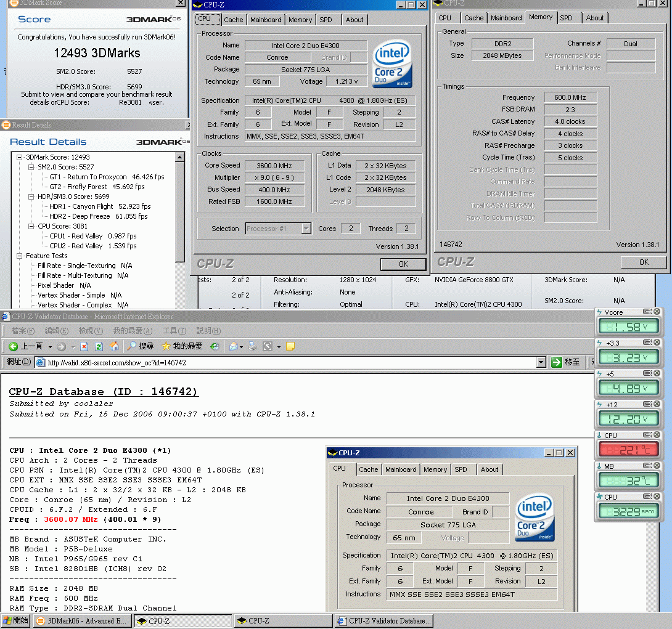Open SPD tab in CPU-Z Memory window
Screen dimensions: 672x629
pyautogui.click(x=566, y=18)
